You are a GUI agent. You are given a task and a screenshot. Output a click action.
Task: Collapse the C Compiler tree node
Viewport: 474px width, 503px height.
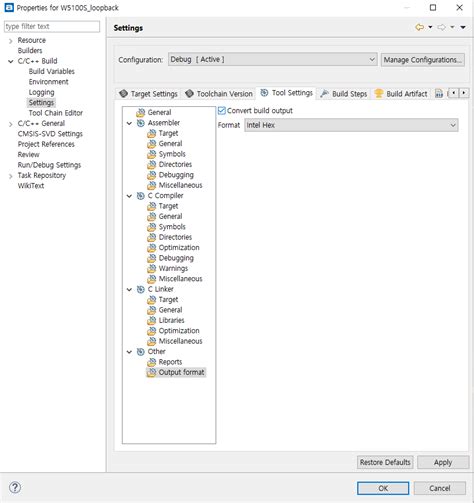click(x=129, y=196)
